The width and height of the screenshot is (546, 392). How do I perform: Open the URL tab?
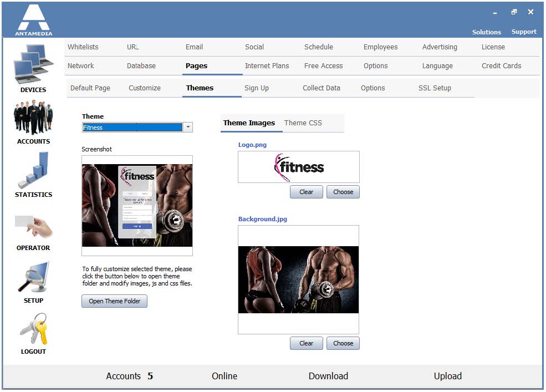tap(132, 47)
